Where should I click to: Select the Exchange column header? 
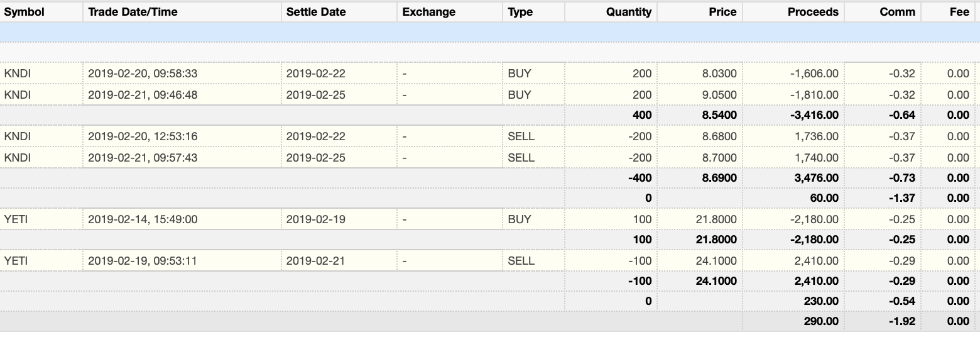pyautogui.click(x=429, y=12)
